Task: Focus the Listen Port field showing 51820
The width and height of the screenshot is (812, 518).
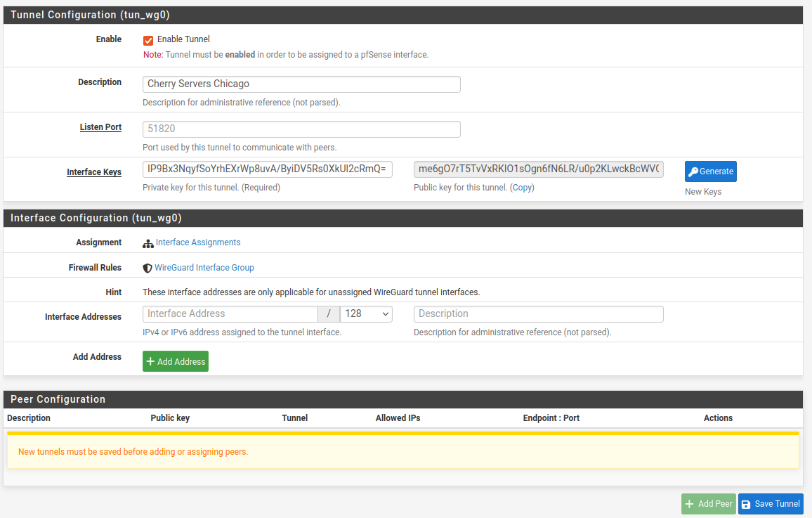Action: pyautogui.click(x=301, y=129)
